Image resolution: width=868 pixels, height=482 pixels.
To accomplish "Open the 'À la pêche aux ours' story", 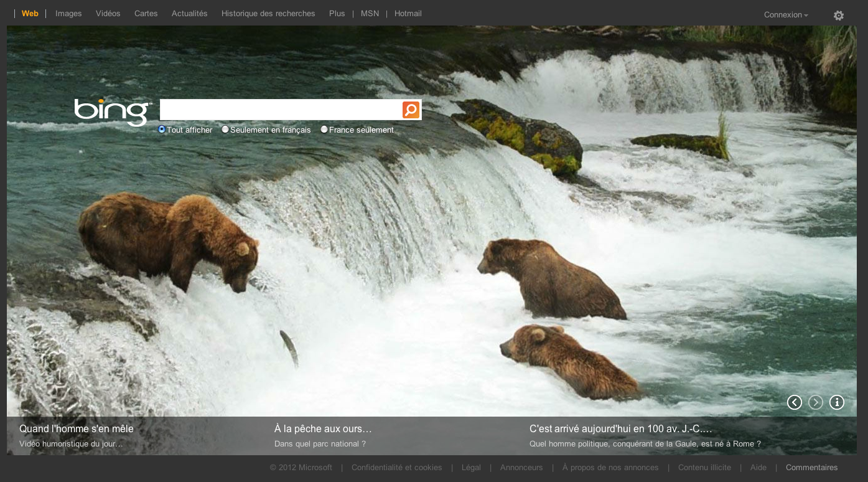I will click(324, 428).
